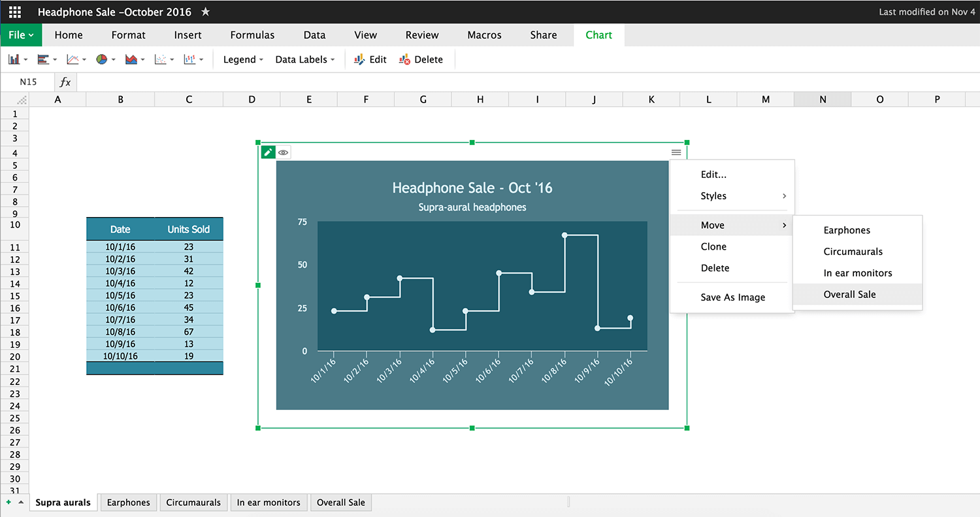The image size is (980, 517).
Task: Choose the scatter chart type icon
Action: point(160,59)
